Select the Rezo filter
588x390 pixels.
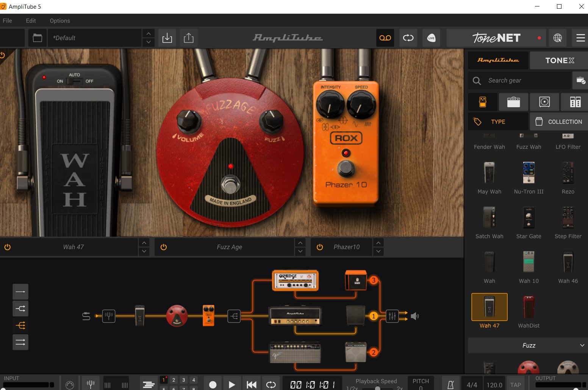pos(568,178)
